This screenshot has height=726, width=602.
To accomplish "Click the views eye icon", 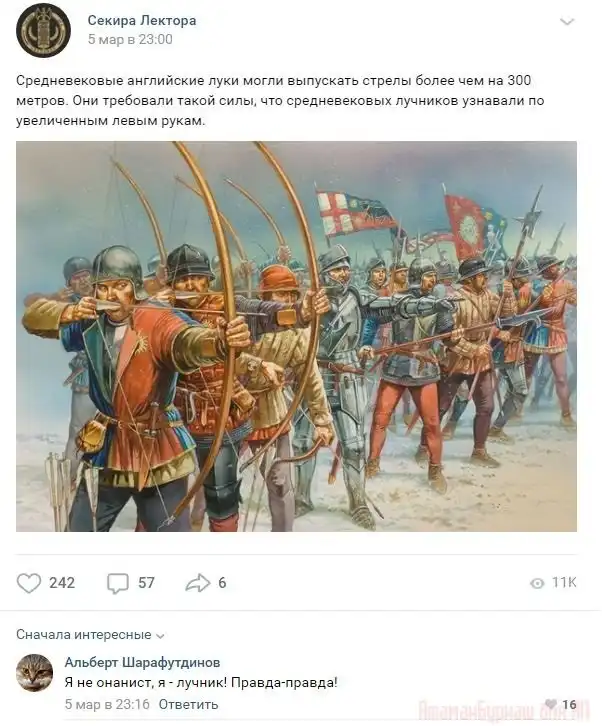I will click(x=537, y=583).
